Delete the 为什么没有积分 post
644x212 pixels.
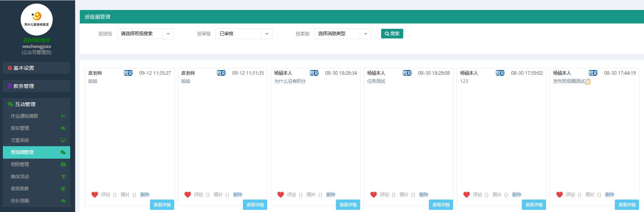tap(331, 195)
